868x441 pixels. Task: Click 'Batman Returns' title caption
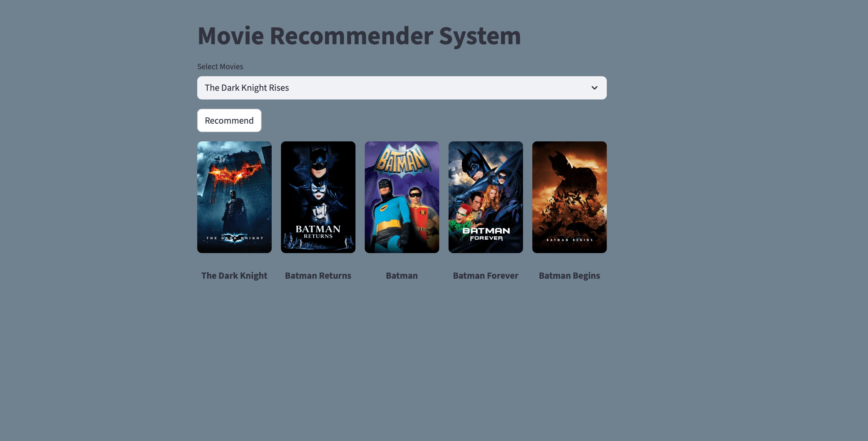pos(318,275)
